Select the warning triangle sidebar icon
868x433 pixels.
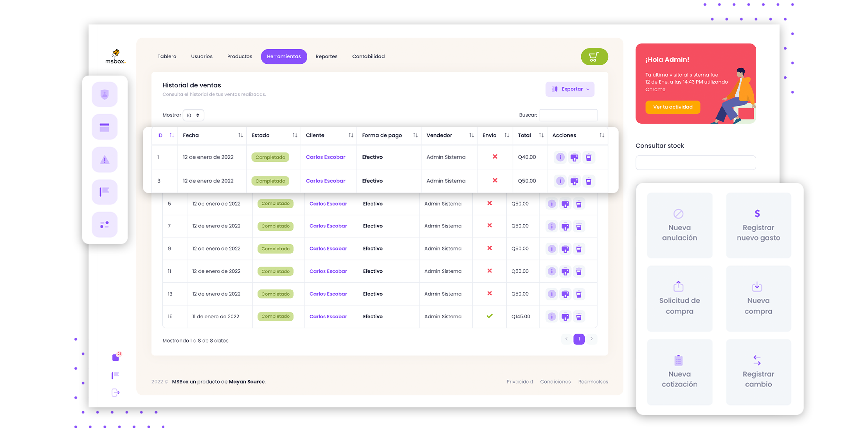point(104,160)
